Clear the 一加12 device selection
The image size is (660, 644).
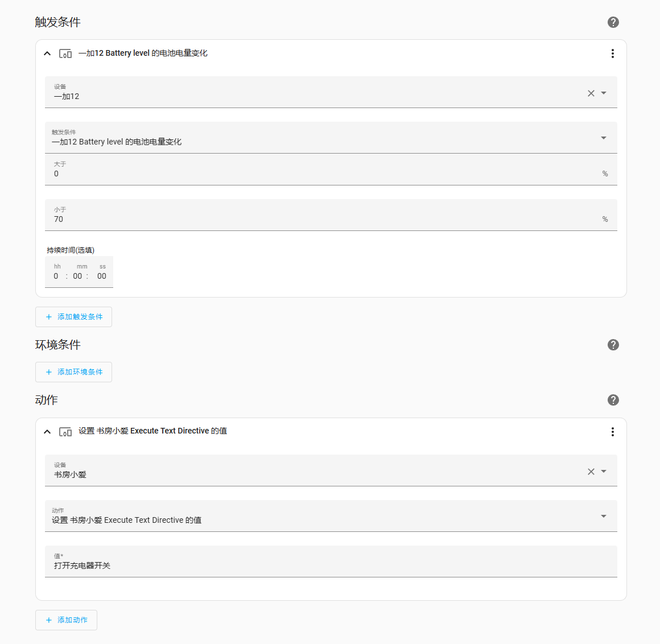tap(591, 93)
